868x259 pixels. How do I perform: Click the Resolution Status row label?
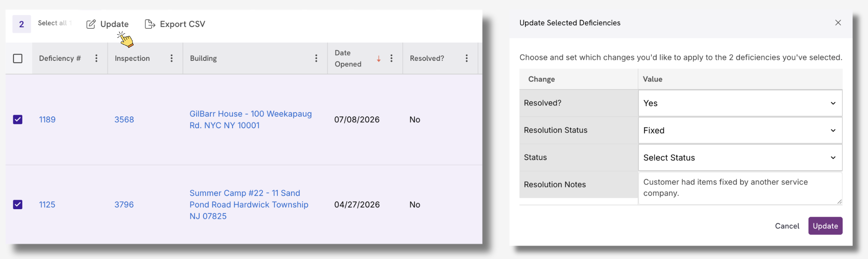point(556,130)
